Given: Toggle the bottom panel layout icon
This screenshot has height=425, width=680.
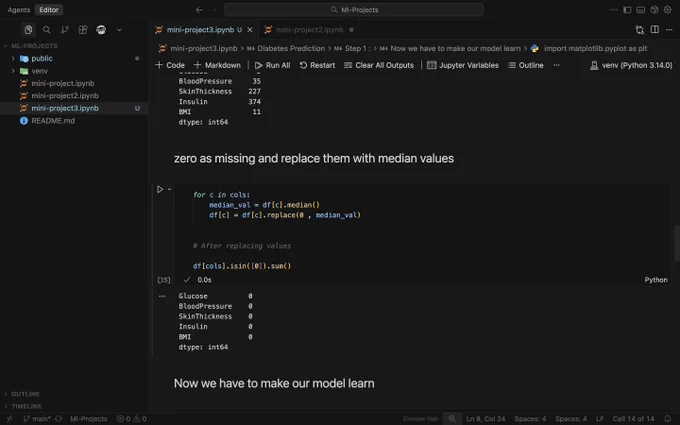Looking at the screenshot, I should (x=641, y=10).
